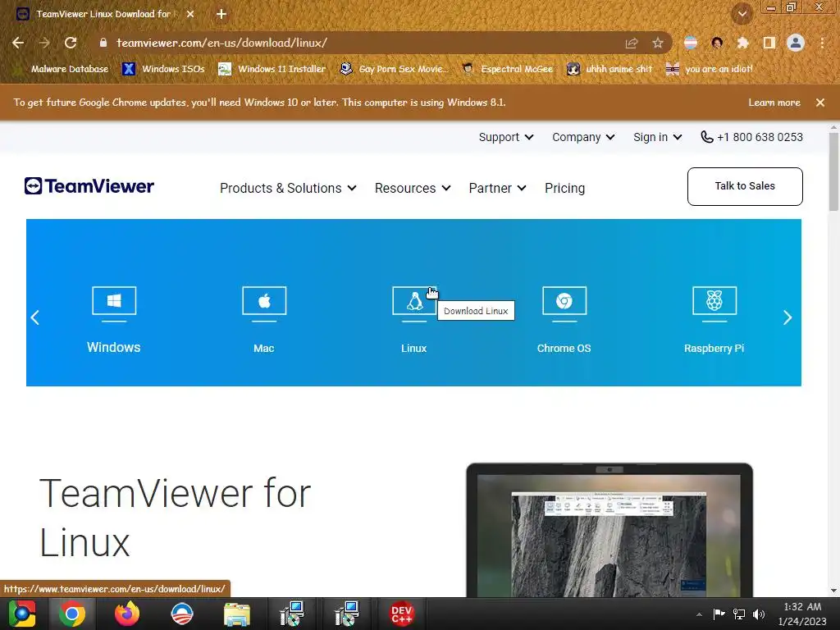Show hidden system tray icons
This screenshot has height=630, width=840.
click(x=699, y=614)
